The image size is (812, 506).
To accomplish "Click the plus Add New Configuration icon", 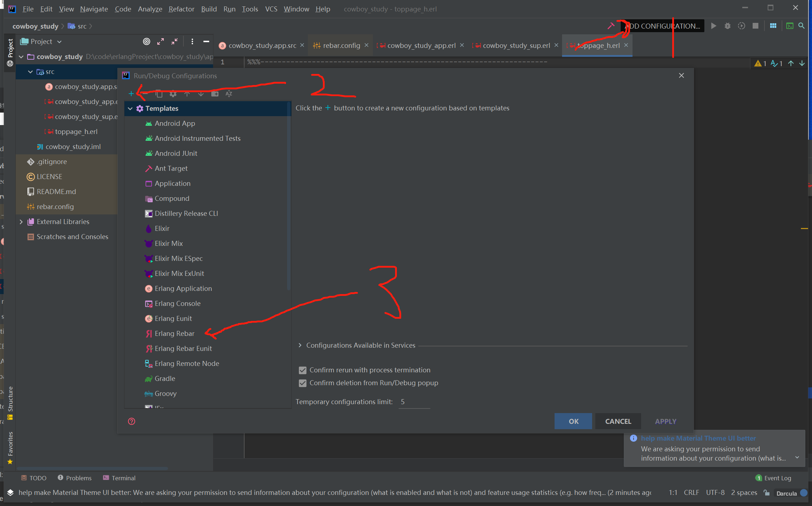I will pos(131,94).
